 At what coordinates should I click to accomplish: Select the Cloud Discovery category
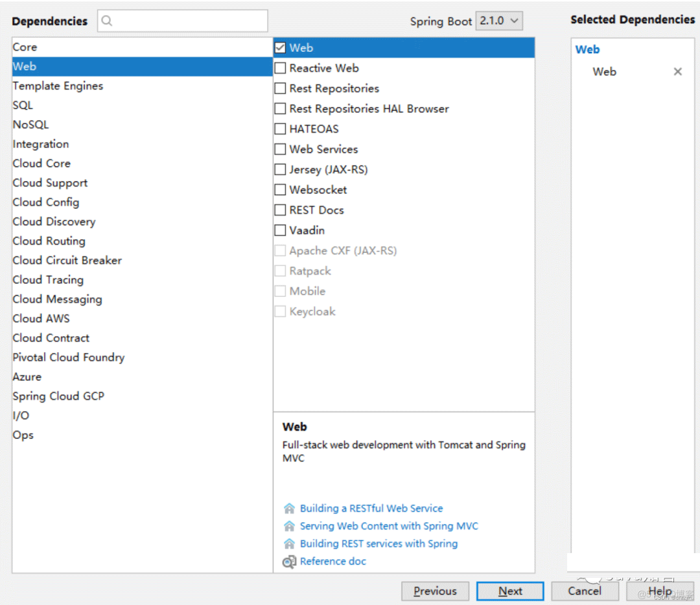coord(142,222)
